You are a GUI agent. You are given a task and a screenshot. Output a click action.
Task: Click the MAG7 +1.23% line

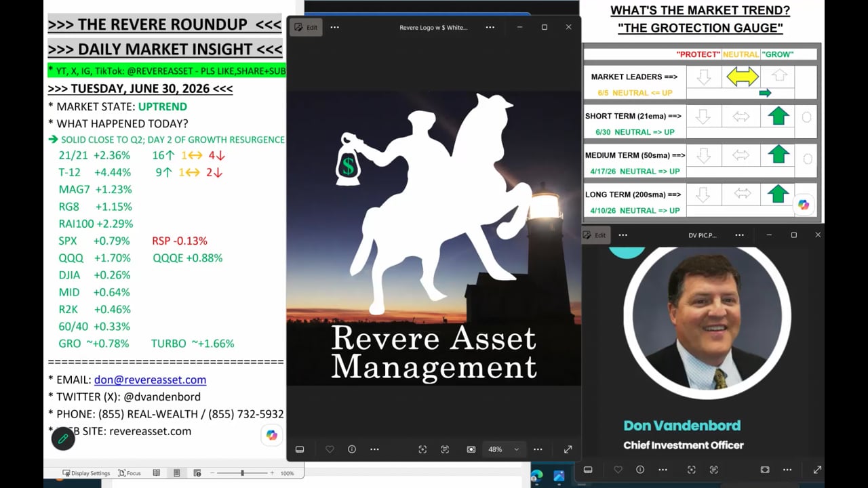(x=95, y=189)
